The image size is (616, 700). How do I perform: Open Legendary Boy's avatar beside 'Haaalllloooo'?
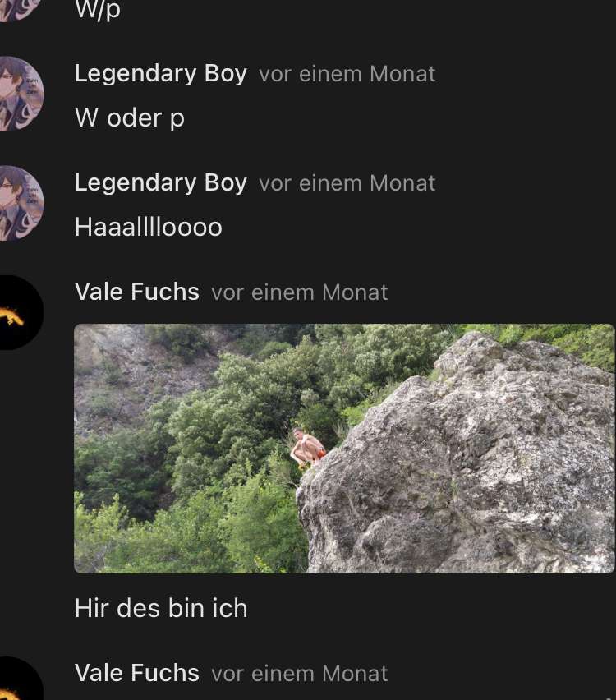21,203
